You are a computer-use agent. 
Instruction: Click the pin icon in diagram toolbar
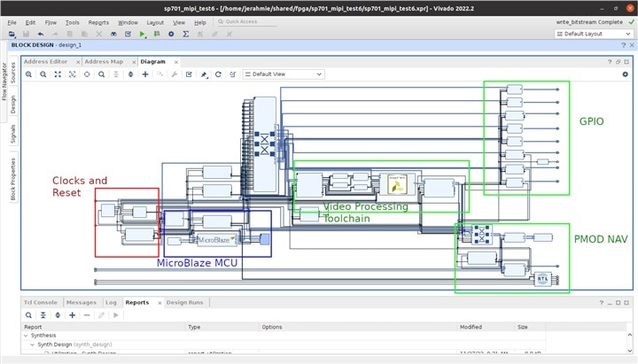(204, 74)
